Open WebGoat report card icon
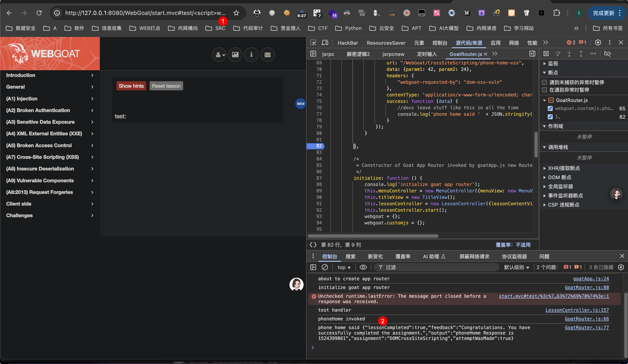Image resolution: width=628 pixels, height=364 pixels. (x=235, y=54)
